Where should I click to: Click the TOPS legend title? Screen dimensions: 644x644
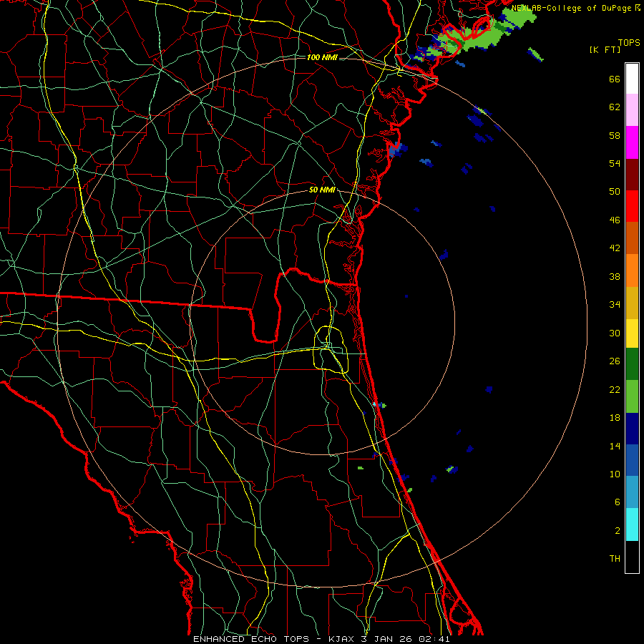629,42
